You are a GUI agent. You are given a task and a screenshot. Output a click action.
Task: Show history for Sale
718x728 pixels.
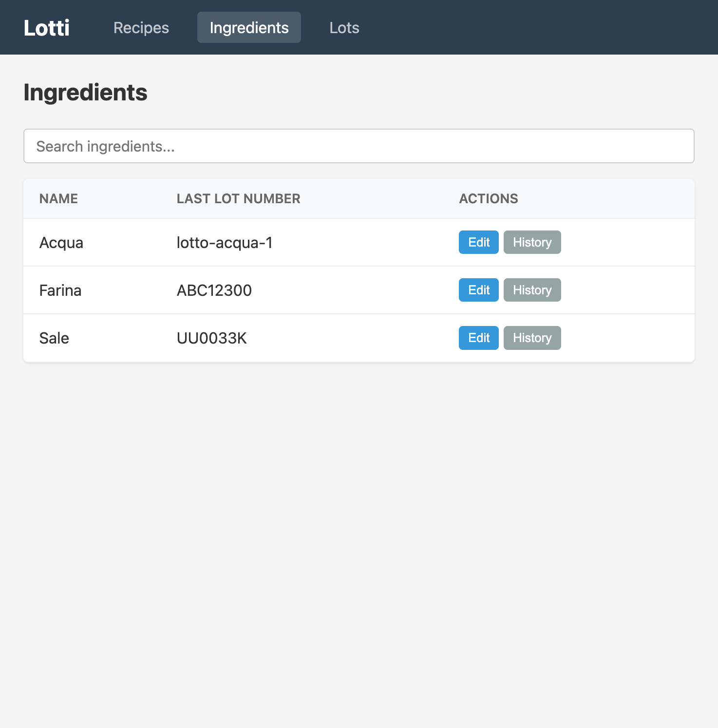tap(532, 338)
